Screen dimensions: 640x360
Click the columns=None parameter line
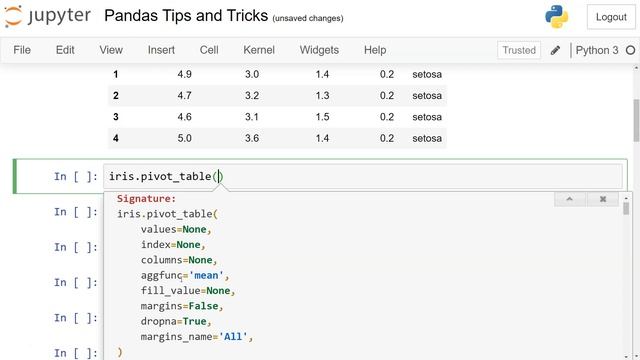[179, 260]
